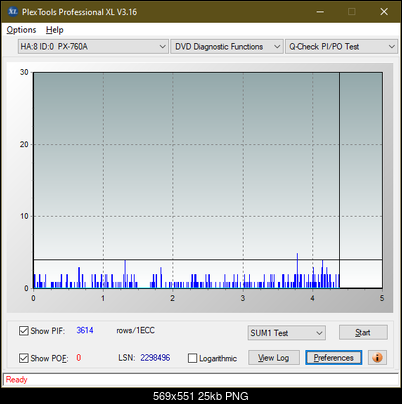Open Preferences
This screenshot has width=402, height=404.
334,358
